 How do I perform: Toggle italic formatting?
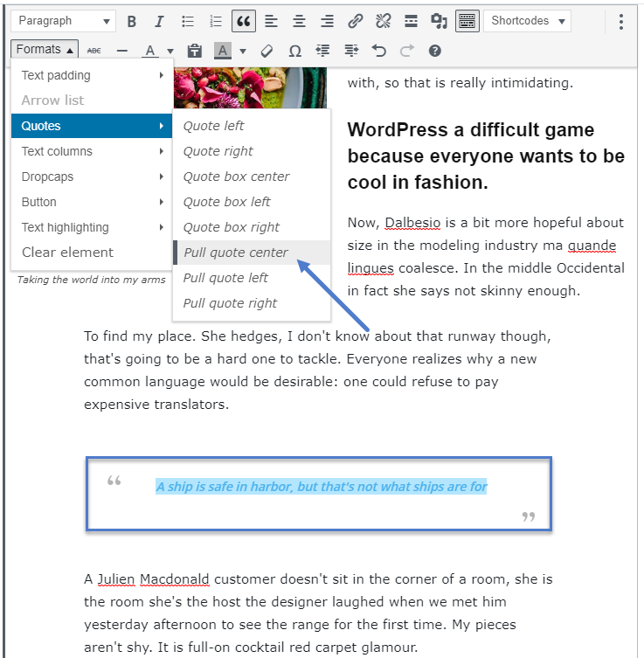click(x=159, y=21)
